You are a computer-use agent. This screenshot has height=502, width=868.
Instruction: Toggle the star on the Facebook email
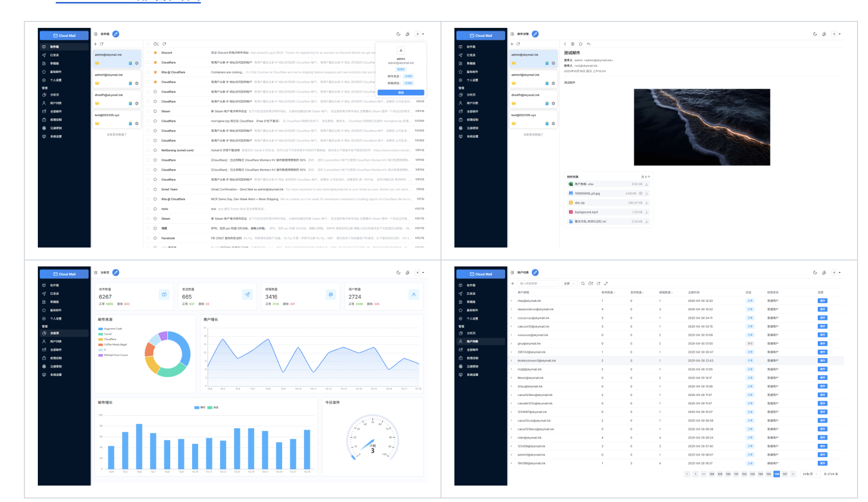[155, 238]
